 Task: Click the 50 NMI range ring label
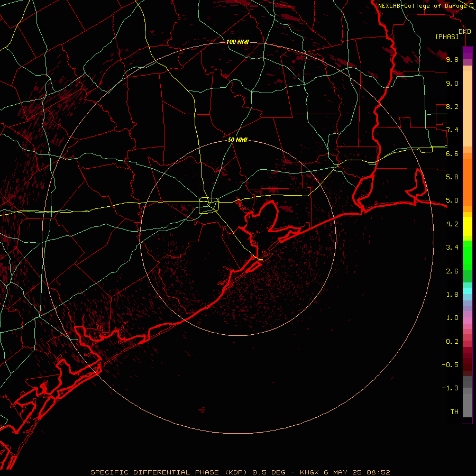237,140
